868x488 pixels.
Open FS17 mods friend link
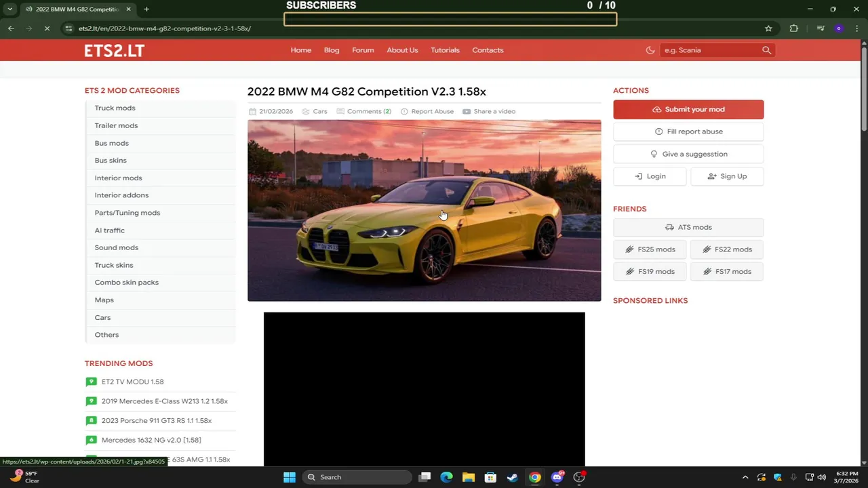[x=727, y=271]
